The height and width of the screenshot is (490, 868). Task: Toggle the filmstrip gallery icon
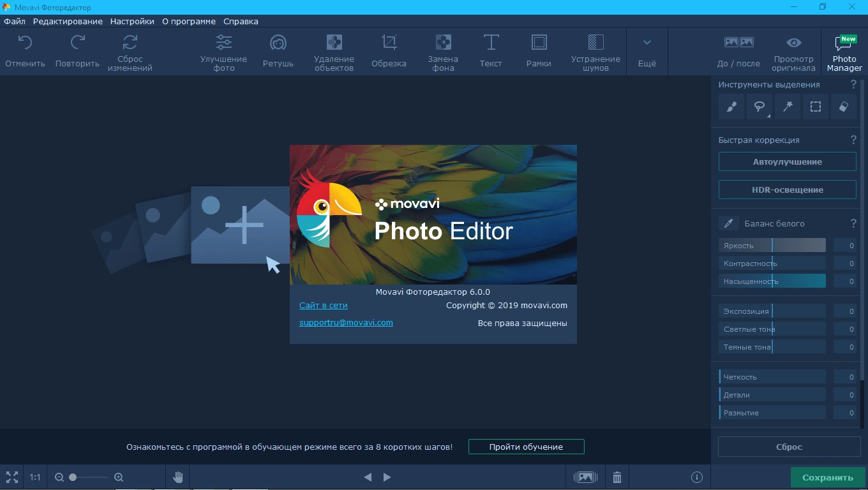click(585, 477)
